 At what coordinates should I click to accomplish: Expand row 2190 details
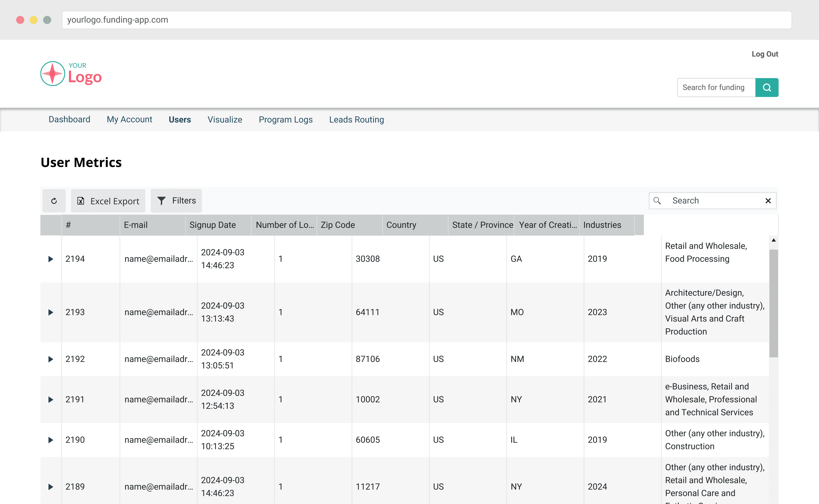click(51, 440)
